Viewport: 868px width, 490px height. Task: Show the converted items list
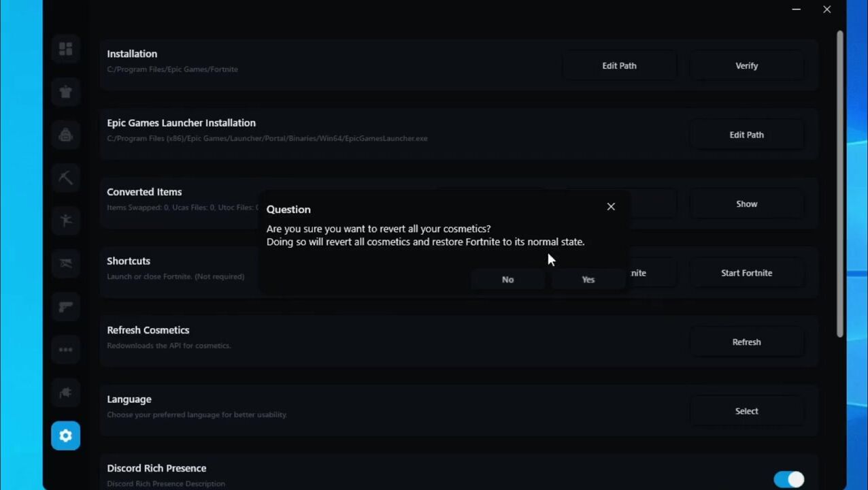(x=746, y=204)
